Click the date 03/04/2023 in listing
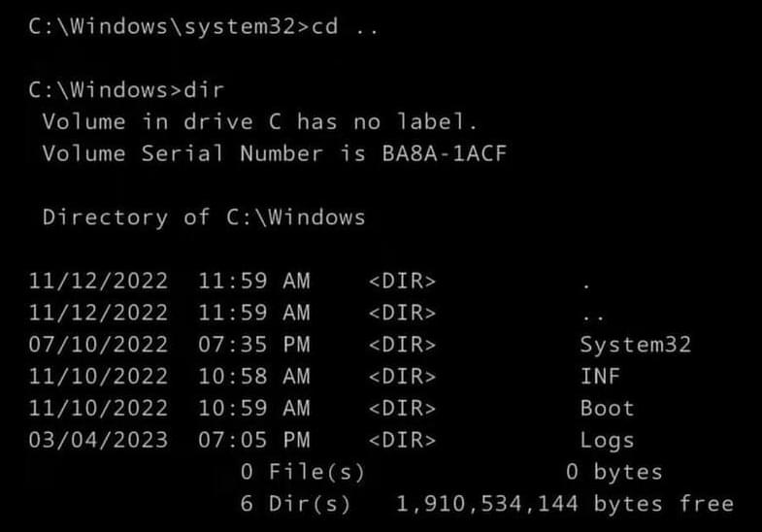This screenshot has width=762, height=532. (x=98, y=440)
